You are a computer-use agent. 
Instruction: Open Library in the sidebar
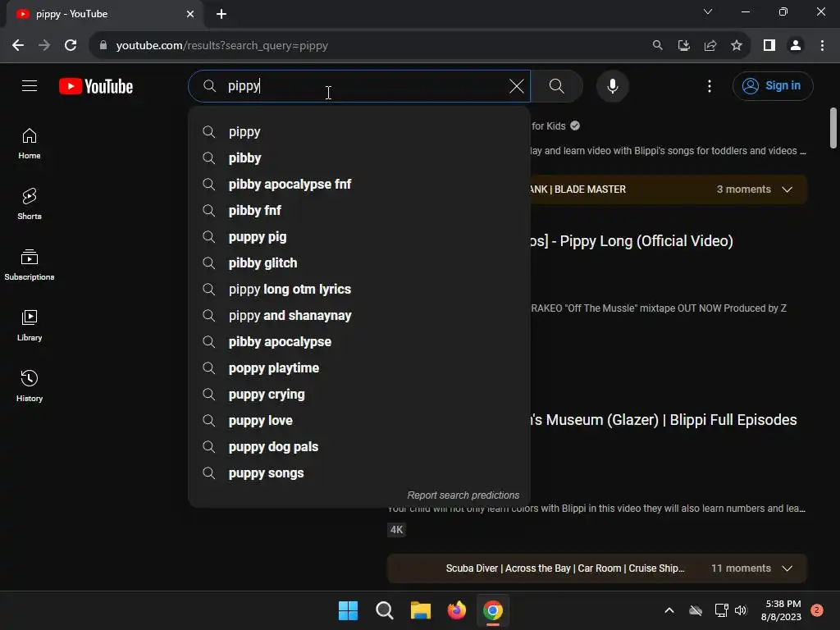[x=30, y=325]
